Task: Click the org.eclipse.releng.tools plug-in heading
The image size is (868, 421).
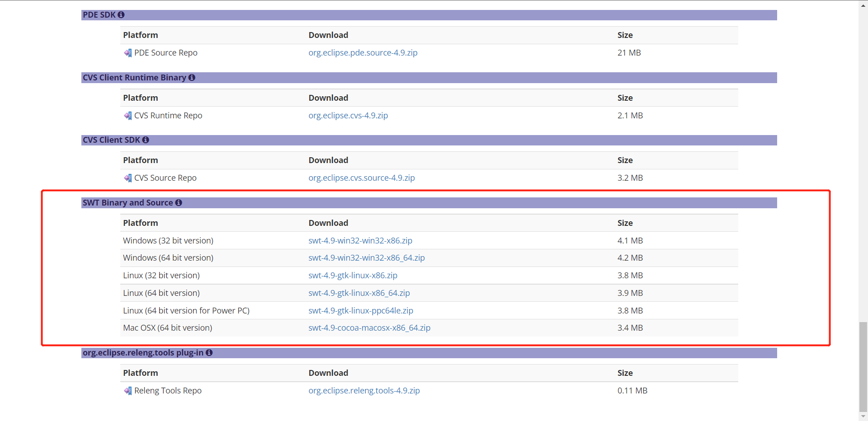Action: pos(143,353)
